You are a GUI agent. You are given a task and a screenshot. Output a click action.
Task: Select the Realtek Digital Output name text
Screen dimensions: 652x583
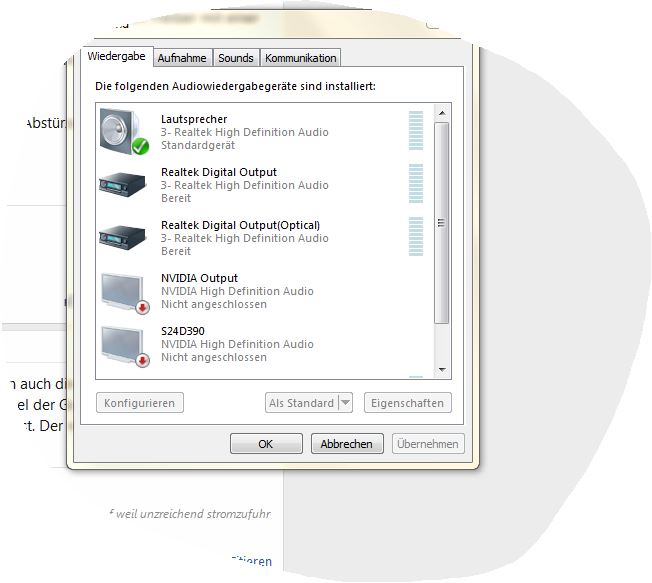click(x=219, y=172)
